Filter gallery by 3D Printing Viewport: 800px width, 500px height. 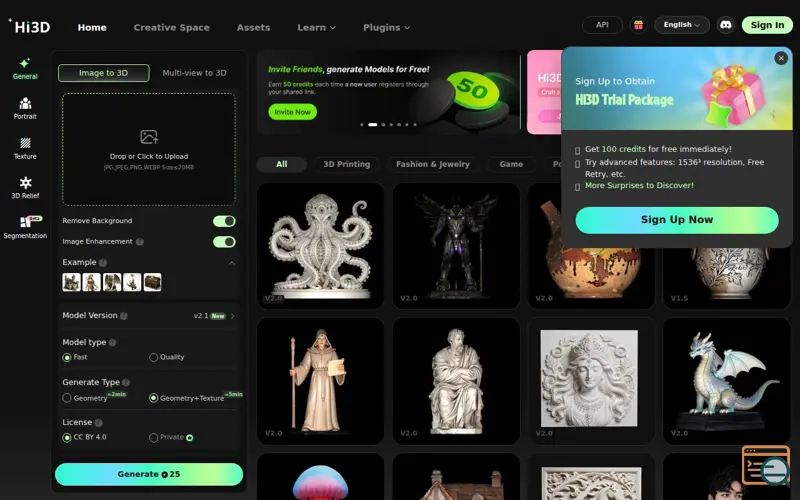(346, 164)
